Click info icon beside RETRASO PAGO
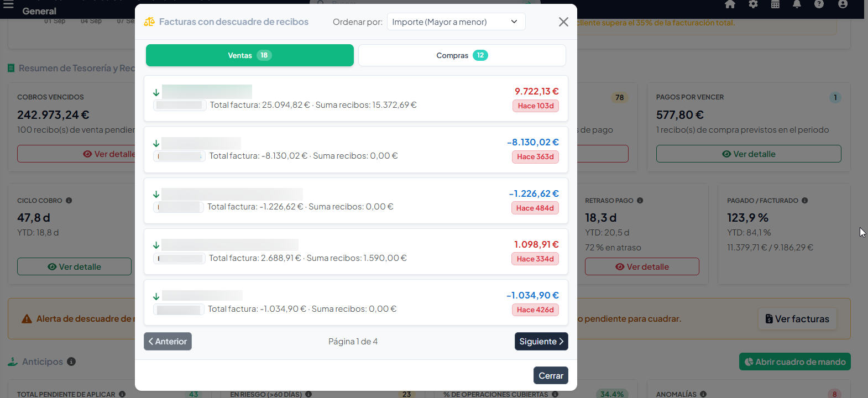The height and width of the screenshot is (398, 868). pos(640,201)
